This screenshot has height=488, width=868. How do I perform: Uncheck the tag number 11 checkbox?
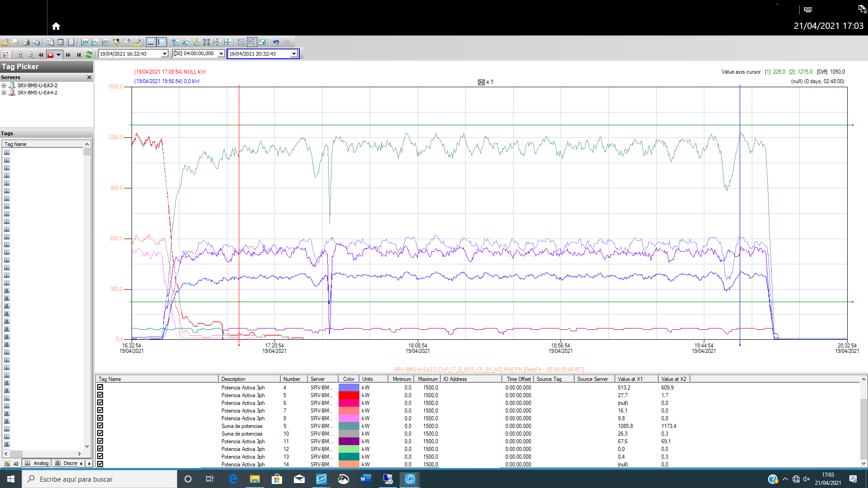click(x=100, y=441)
